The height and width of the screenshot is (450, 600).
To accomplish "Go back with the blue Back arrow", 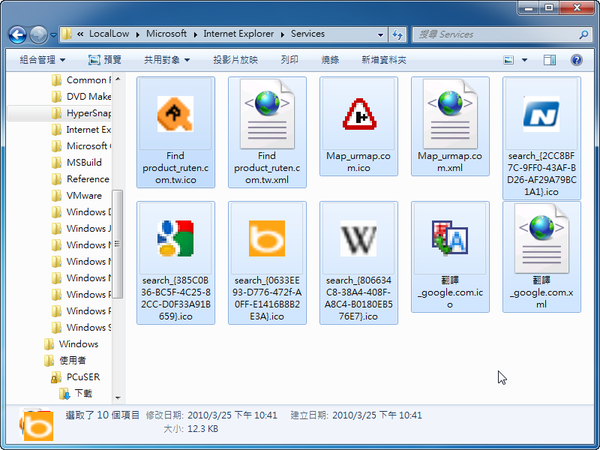I will (x=18, y=35).
